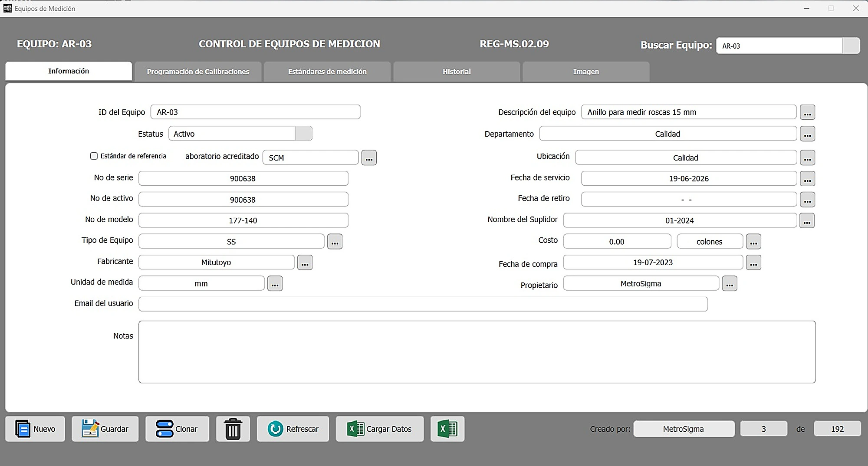Click the Ubicación field showing Calidad
Screen dimensions: 868x466
(x=686, y=158)
